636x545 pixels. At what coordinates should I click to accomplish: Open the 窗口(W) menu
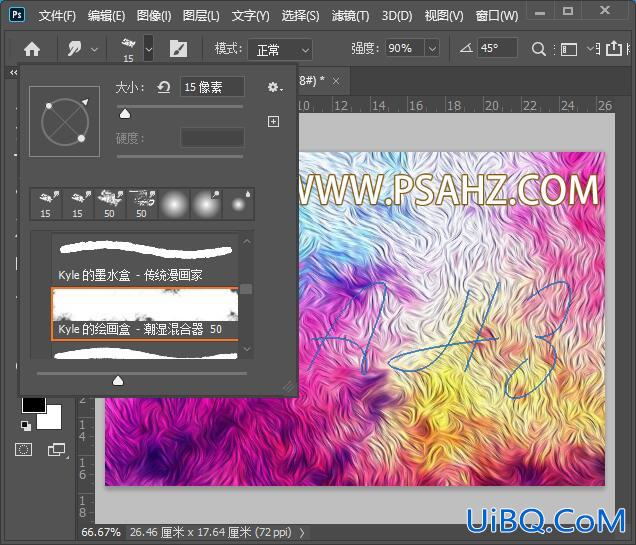coord(497,16)
